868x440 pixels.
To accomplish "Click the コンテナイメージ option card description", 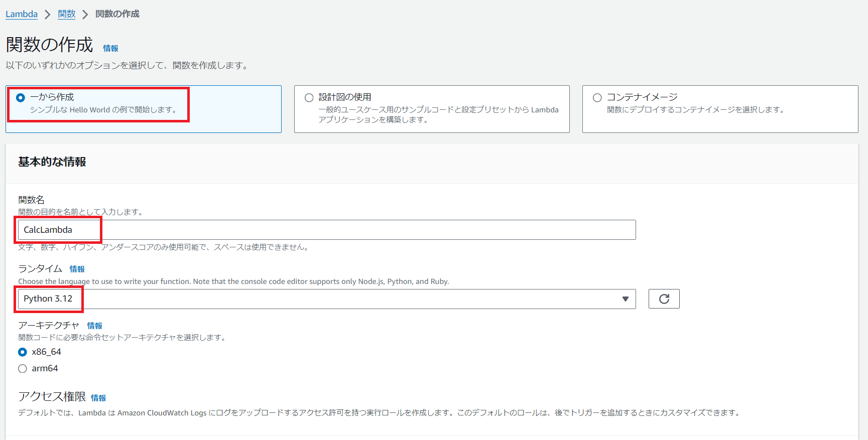I will (x=695, y=110).
